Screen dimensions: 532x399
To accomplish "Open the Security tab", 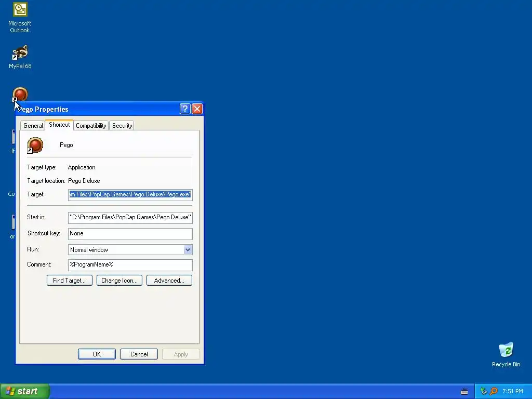I will pos(122,126).
